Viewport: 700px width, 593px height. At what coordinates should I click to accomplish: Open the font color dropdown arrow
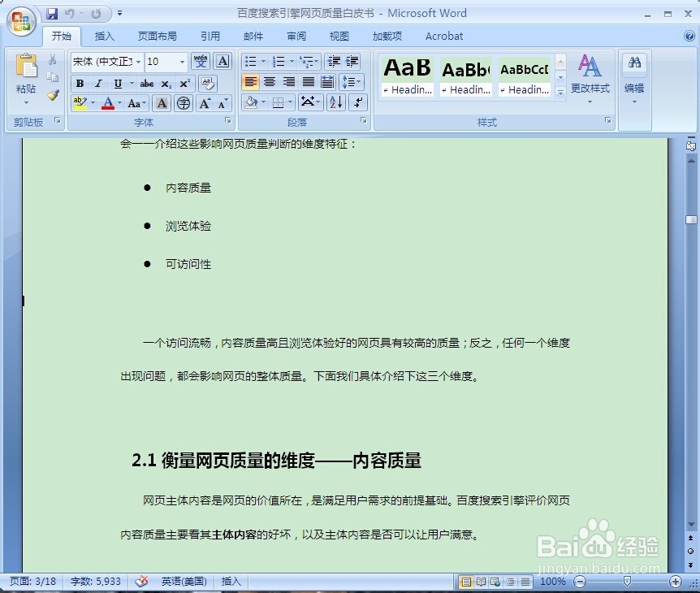pyautogui.click(x=119, y=103)
